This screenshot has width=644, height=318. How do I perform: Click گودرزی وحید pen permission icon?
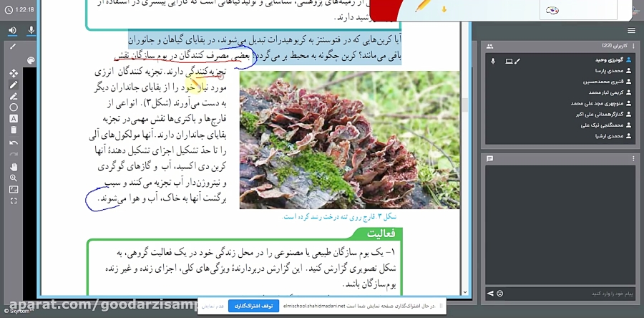coord(517,61)
